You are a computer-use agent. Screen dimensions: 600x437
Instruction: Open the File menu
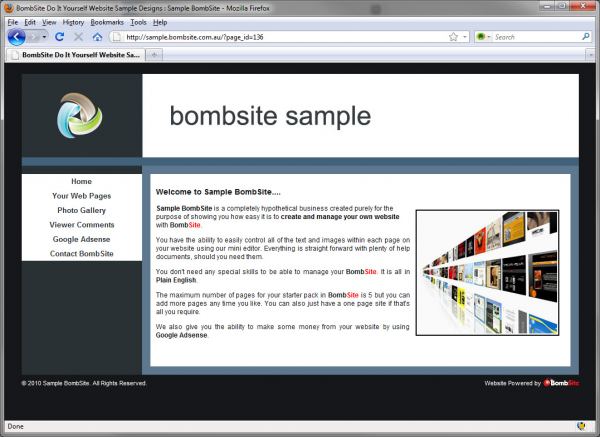click(x=13, y=22)
